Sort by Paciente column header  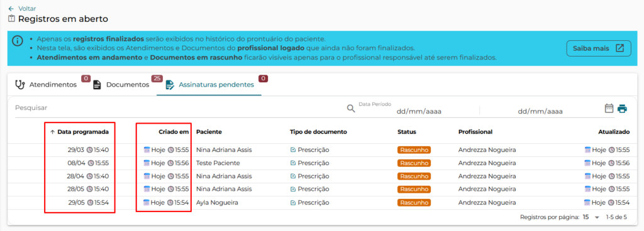pos(209,132)
